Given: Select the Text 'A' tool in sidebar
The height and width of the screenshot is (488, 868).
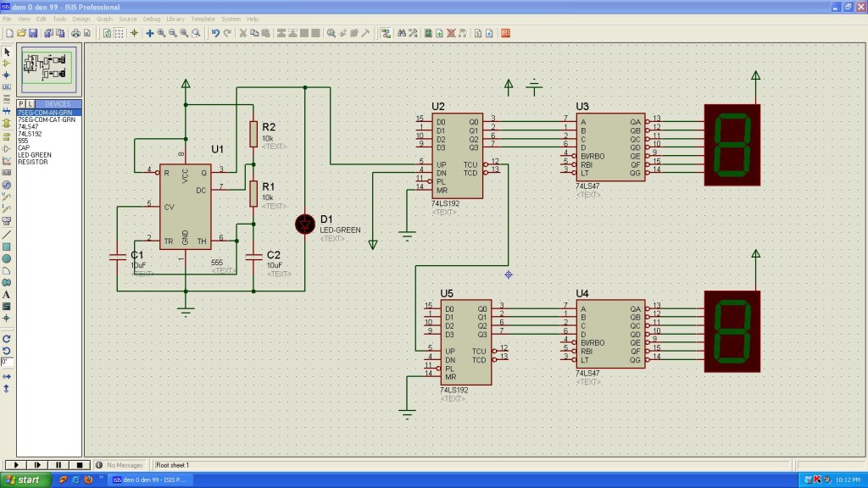Looking at the screenshot, I should tap(7, 294).
